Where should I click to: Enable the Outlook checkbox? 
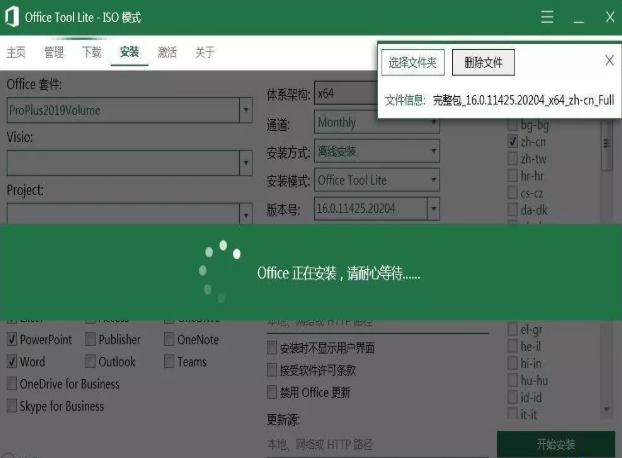click(91, 362)
